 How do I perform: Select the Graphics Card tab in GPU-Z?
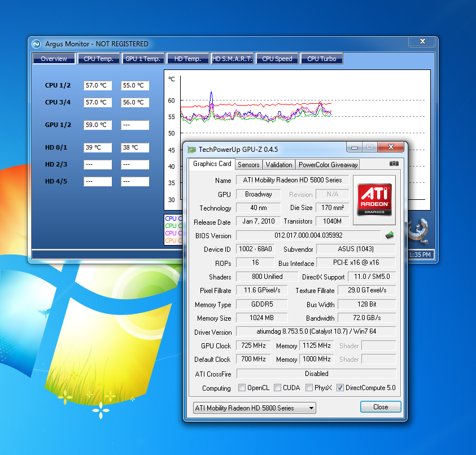pyautogui.click(x=212, y=164)
